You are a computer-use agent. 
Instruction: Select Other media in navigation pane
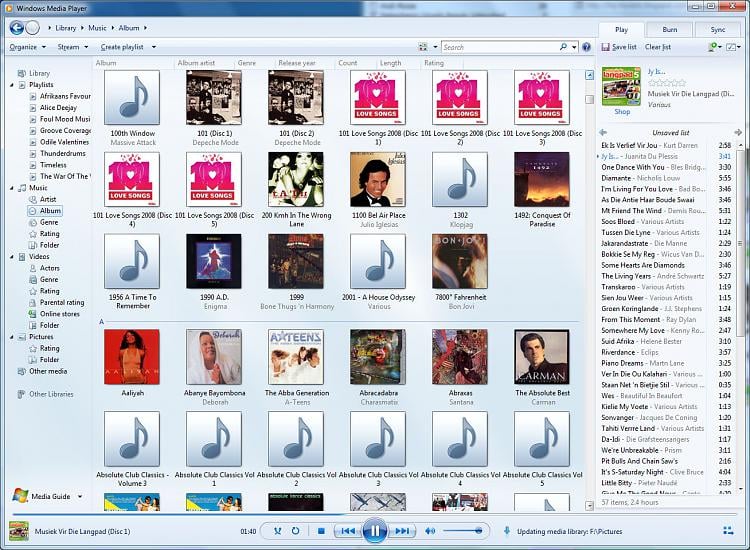click(48, 372)
